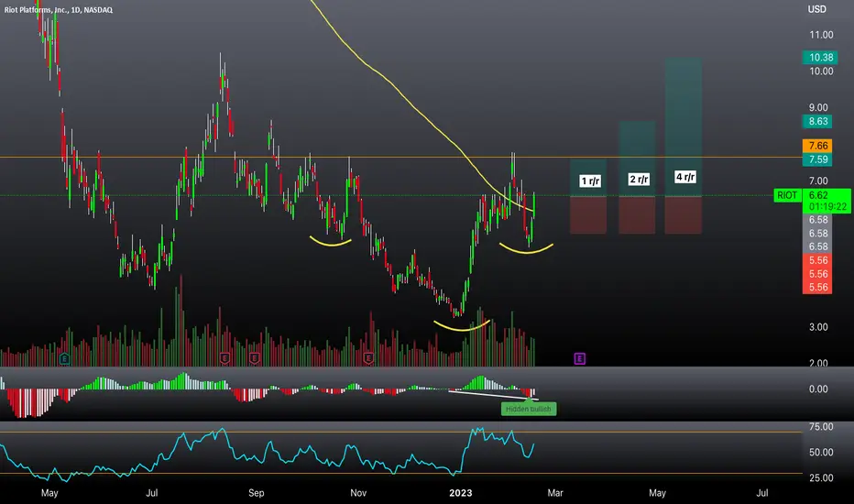Viewport: 854px width, 504px height.
Task: Select the 1 r/r position label
Action: 590,181
